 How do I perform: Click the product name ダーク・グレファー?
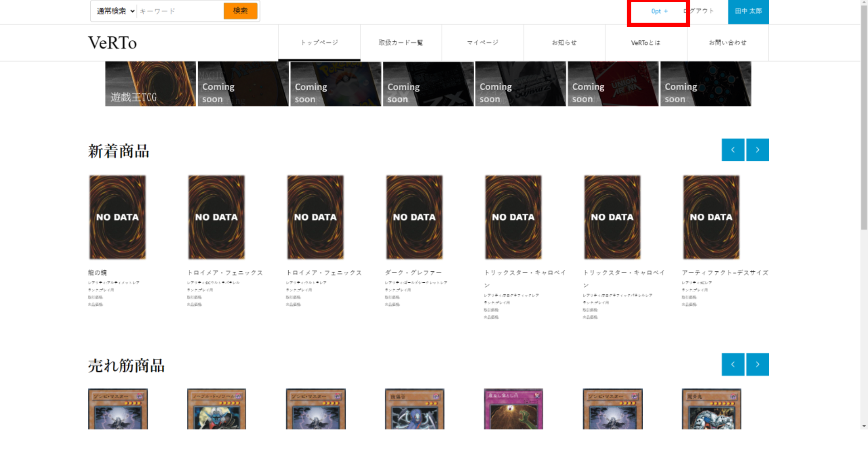pos(413,273)
